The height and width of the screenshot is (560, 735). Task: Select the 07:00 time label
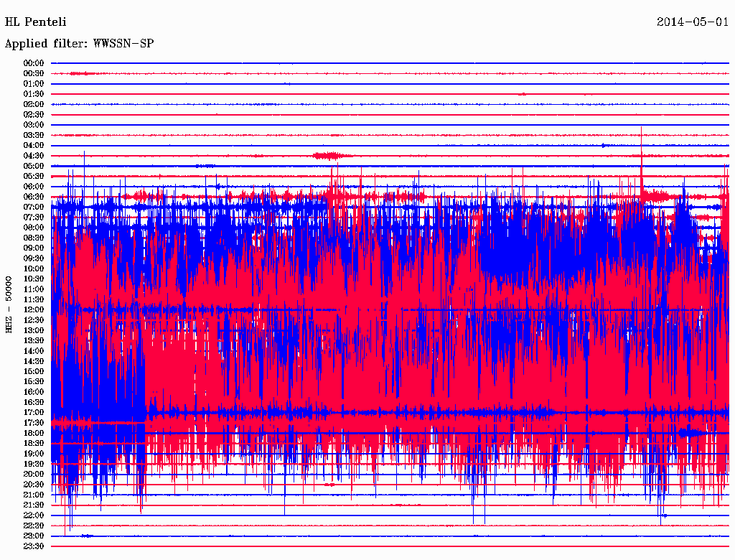(x=34, y=207)
